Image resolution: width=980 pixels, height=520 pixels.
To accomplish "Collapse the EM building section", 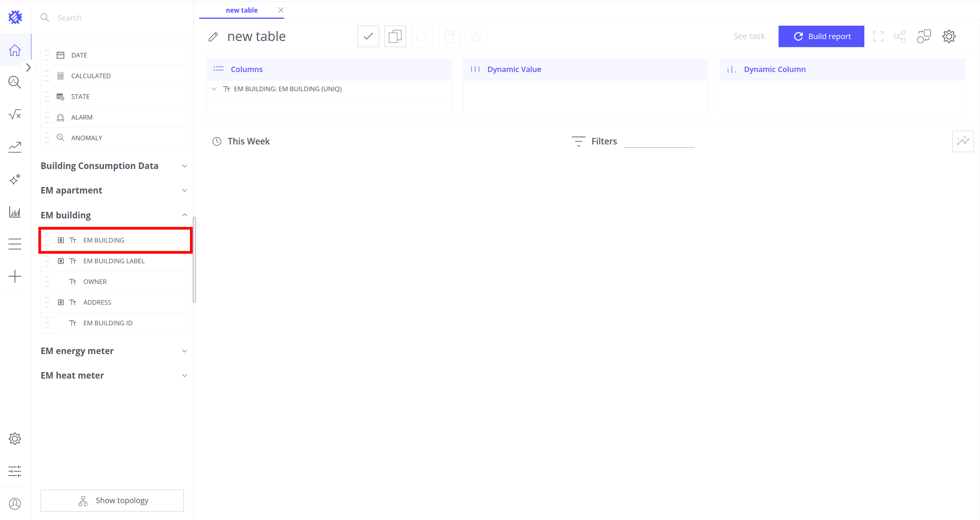I will 184,215.
